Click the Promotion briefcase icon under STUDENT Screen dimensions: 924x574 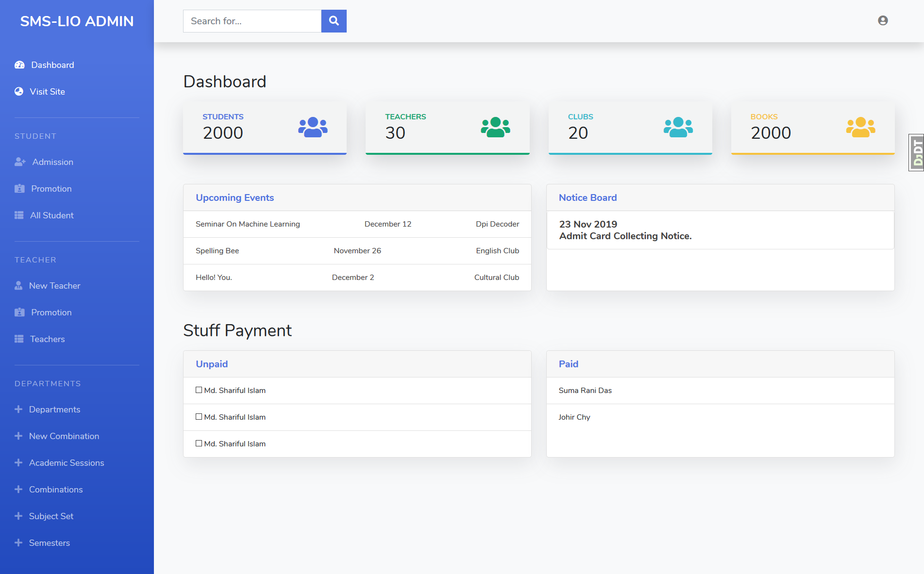tap(19, 188)
